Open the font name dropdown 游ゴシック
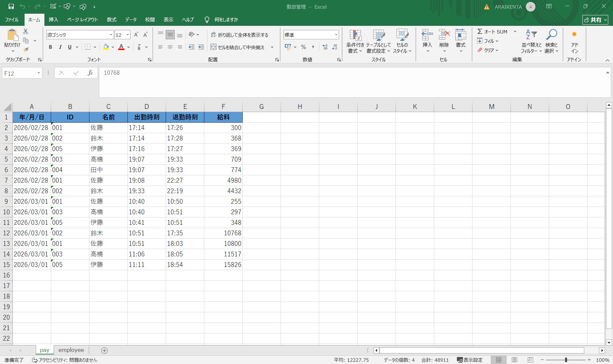 111,35
